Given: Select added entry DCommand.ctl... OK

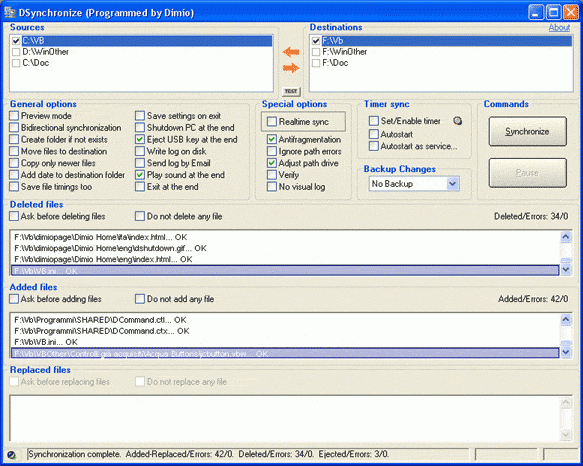Looking at the screenshot, I should (x=285, y=320).
